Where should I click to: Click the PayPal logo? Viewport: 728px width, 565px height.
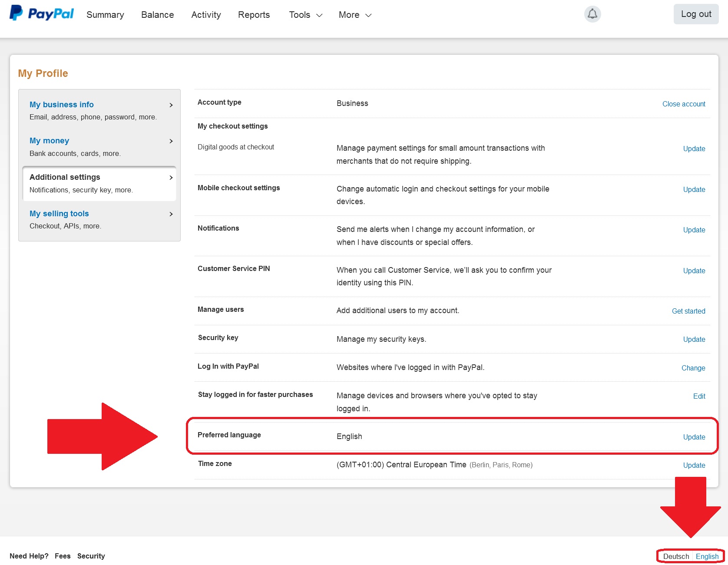point(42,13)
